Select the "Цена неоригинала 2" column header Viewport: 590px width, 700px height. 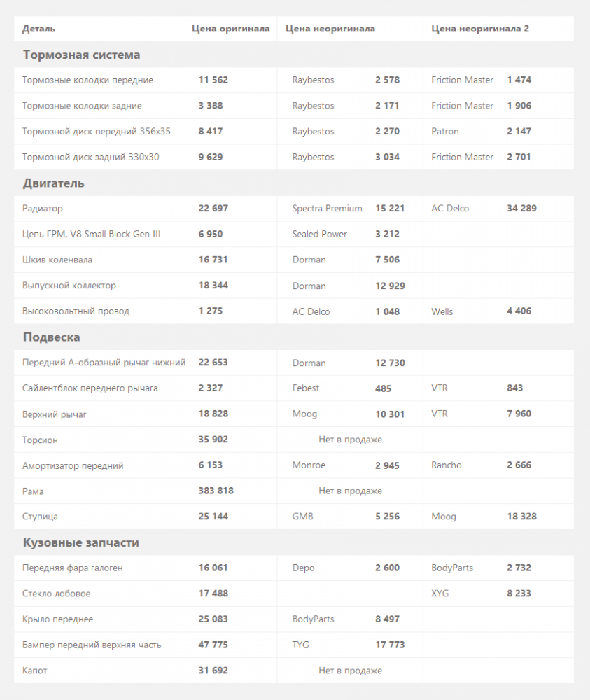[x=480, y=29]
